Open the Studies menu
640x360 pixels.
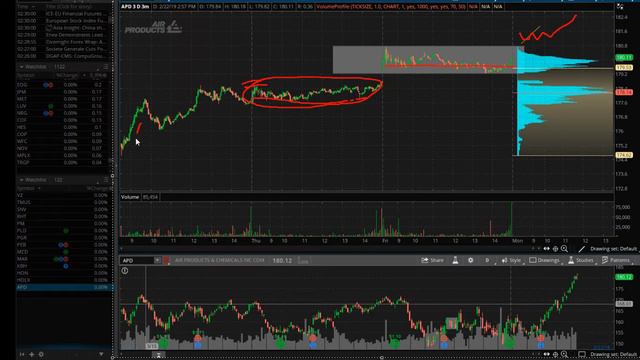(581, 260)
